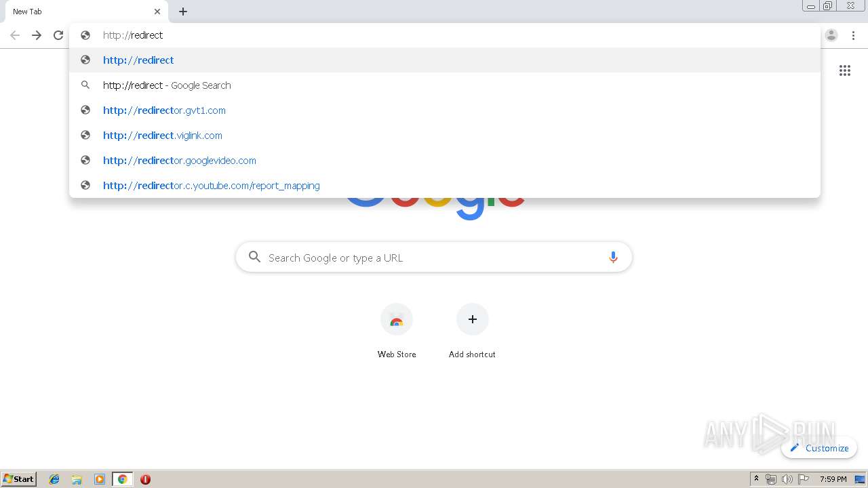Viewport: 868px width, 488px height.
Task: Click the browser forward arrow
Action: tap(37, 35)
